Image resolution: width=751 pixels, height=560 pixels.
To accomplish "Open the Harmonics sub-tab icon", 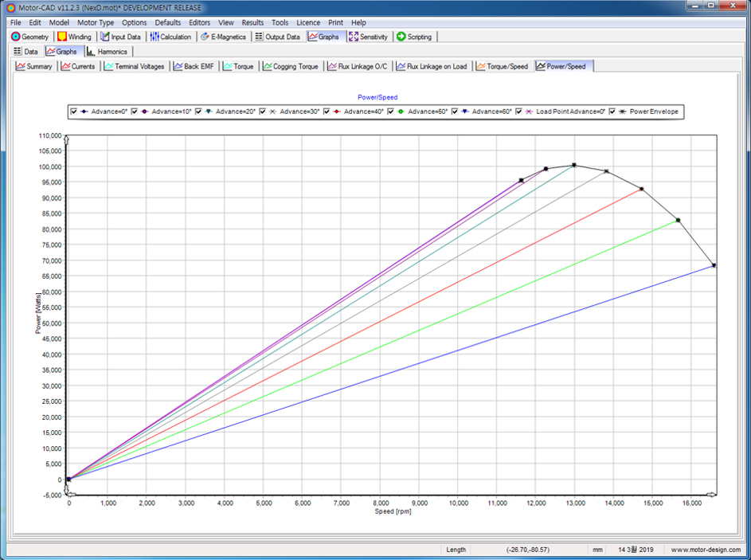I will click(x=91, y=51).
